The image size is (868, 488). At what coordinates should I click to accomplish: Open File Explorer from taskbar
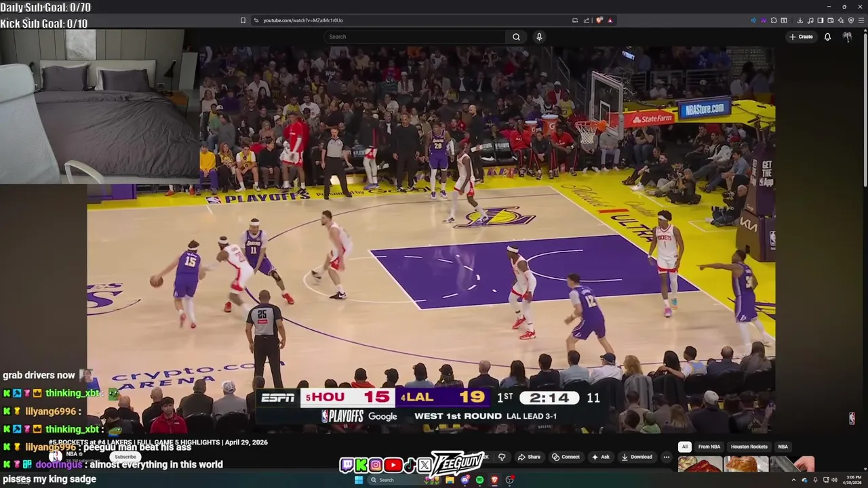coord(450,480)
